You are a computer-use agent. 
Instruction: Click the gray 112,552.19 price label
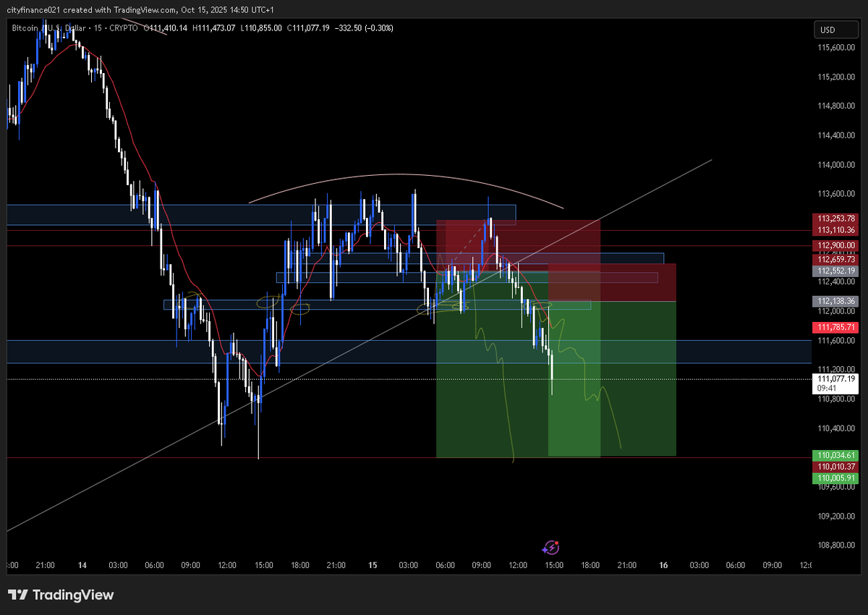pyautogui.click(x=836, y=271)
